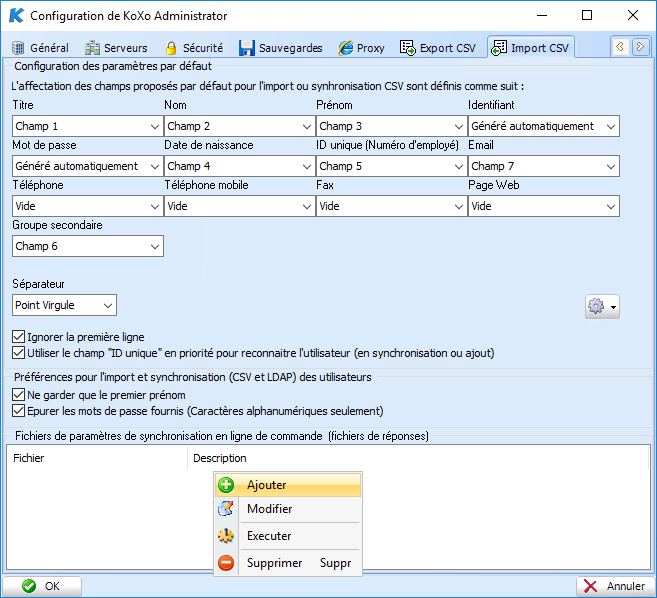Click the Executer gear icon
This screenshot has height=598, width=657.
point(226,536)
